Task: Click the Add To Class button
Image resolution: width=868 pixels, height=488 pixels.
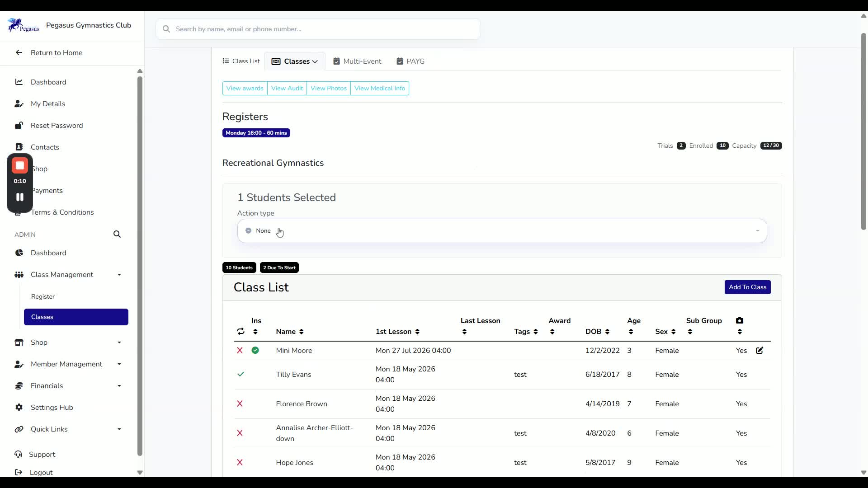Action: [747, 287]
